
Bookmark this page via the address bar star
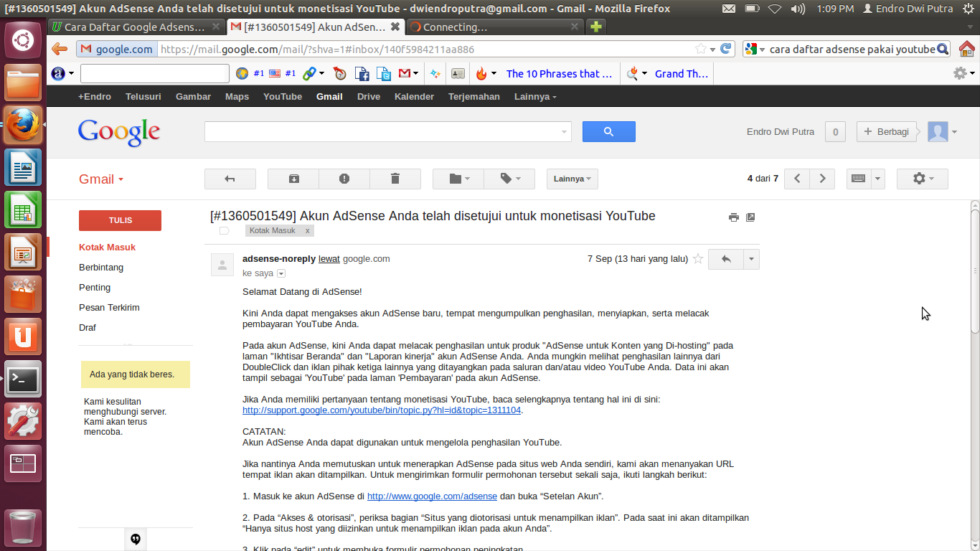click(x=699, y=49)
